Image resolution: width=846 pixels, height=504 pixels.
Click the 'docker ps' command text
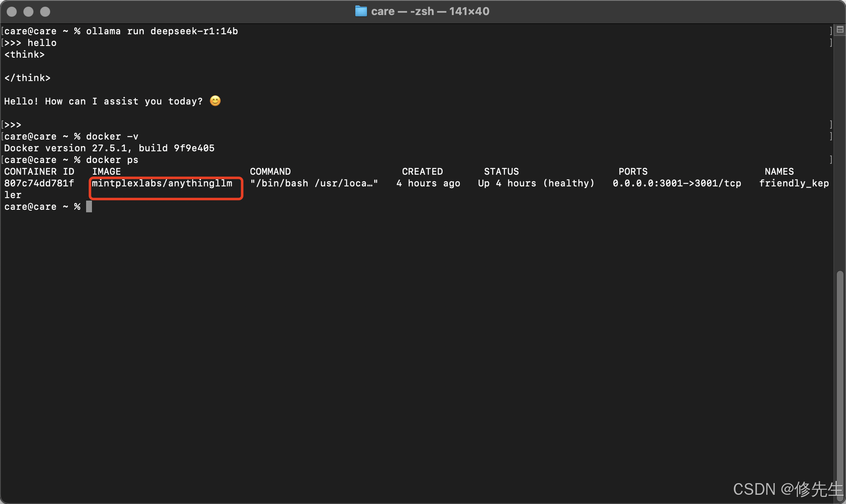point(112,160)
